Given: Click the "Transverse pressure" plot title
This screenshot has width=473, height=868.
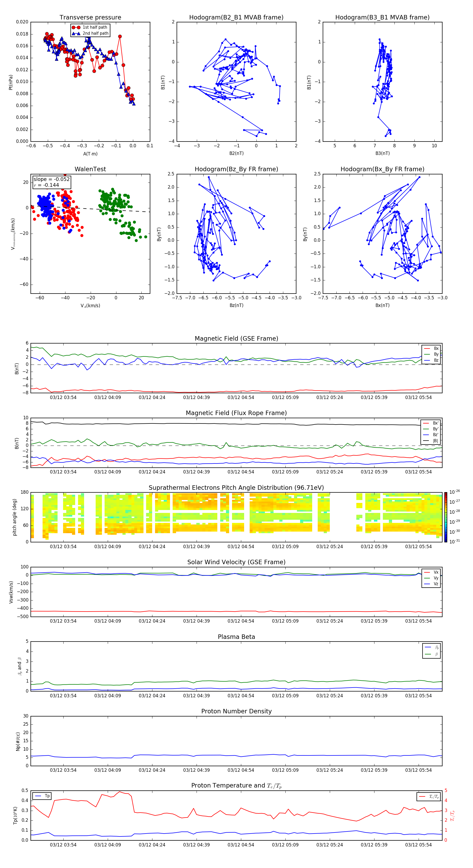Looking at the screenshot, I should [90, 17].
